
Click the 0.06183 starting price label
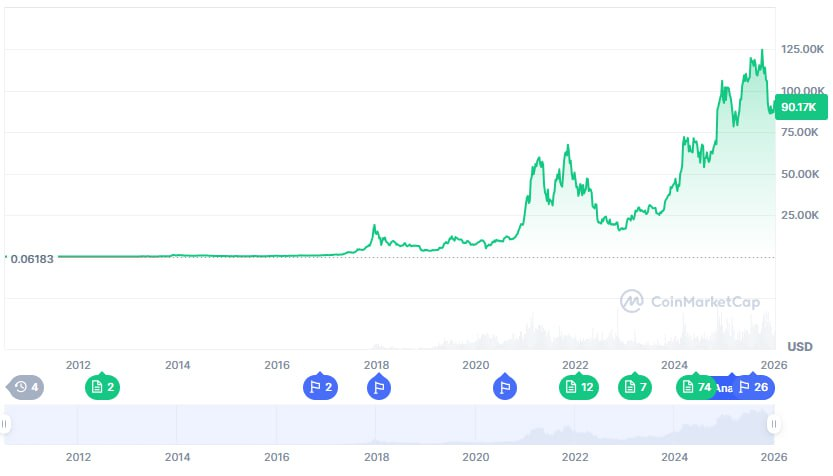[x=34, y=258]
